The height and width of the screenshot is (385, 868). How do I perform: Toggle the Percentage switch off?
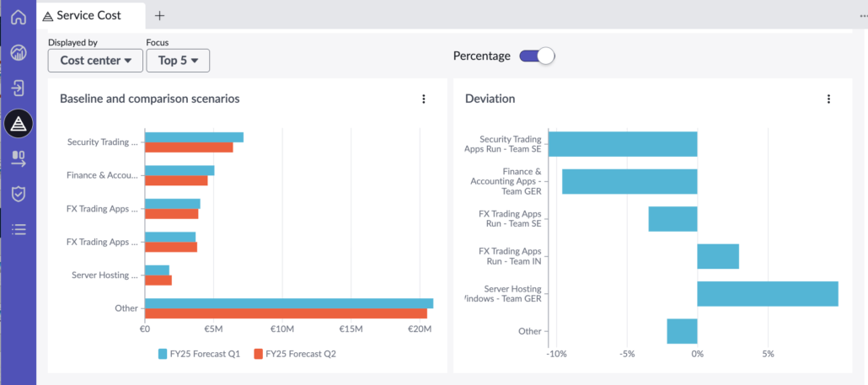click(x=537, y=56)
